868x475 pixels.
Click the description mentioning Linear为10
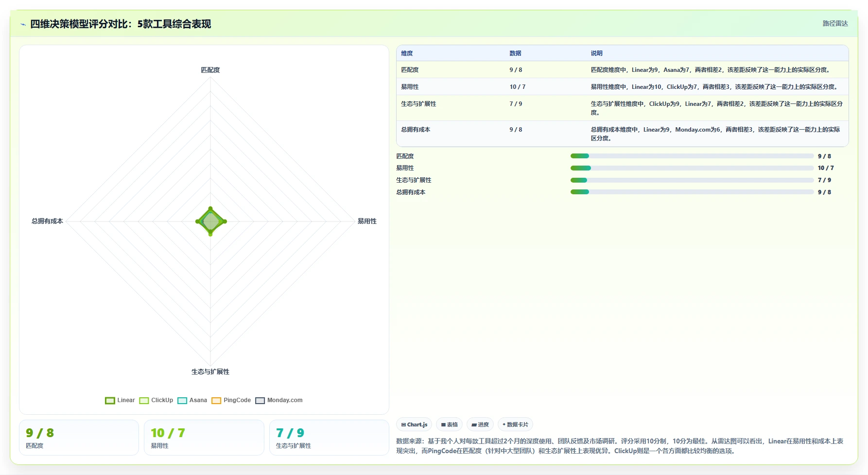(x=714, y=87)
